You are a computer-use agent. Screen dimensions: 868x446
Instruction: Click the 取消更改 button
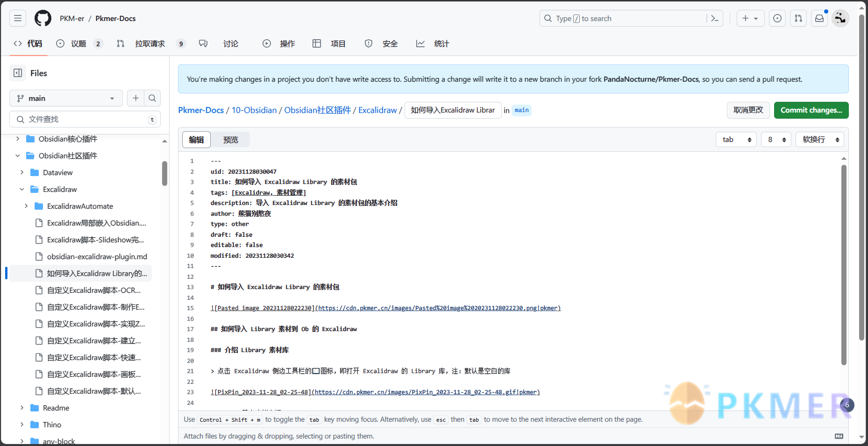tap(748, 110)
